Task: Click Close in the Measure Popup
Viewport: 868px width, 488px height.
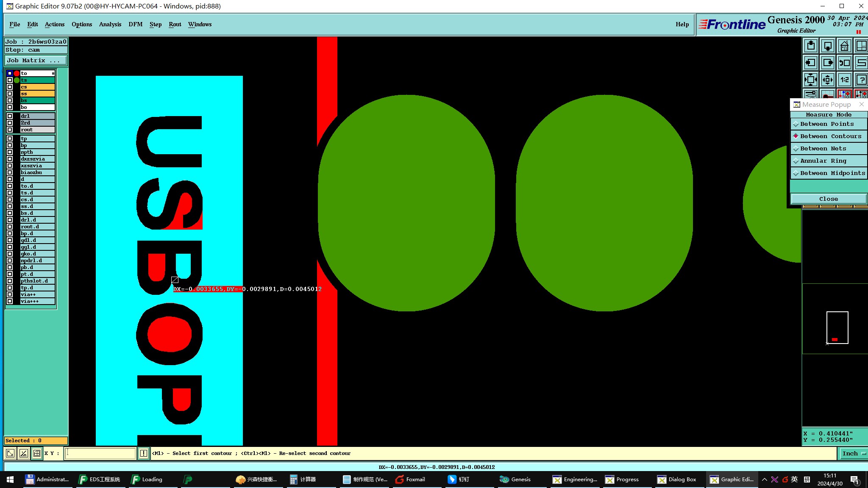Action: 828,199
